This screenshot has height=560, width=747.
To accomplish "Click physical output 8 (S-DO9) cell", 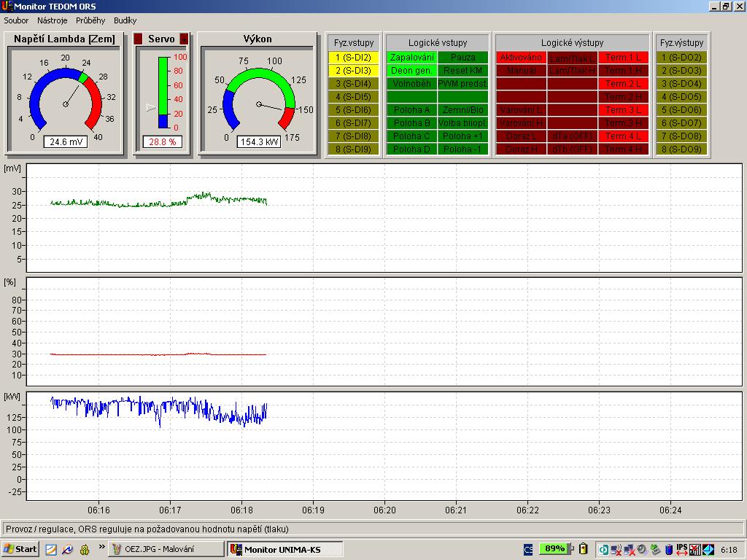I will point(680,149).
